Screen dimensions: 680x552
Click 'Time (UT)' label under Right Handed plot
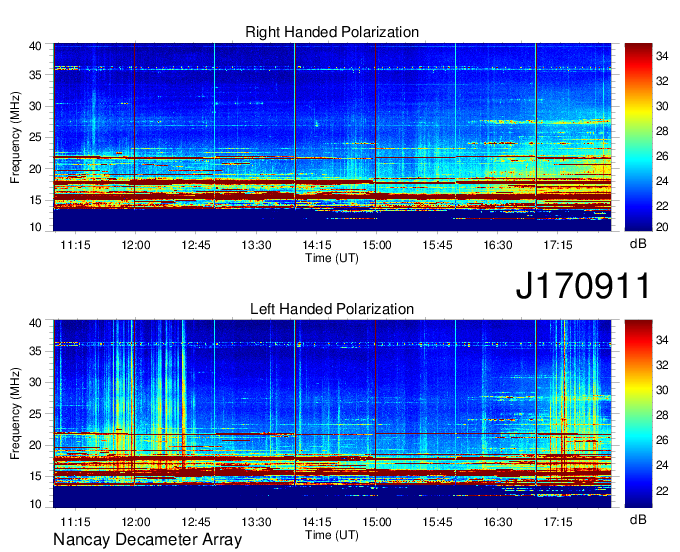(x=332, y=258)
